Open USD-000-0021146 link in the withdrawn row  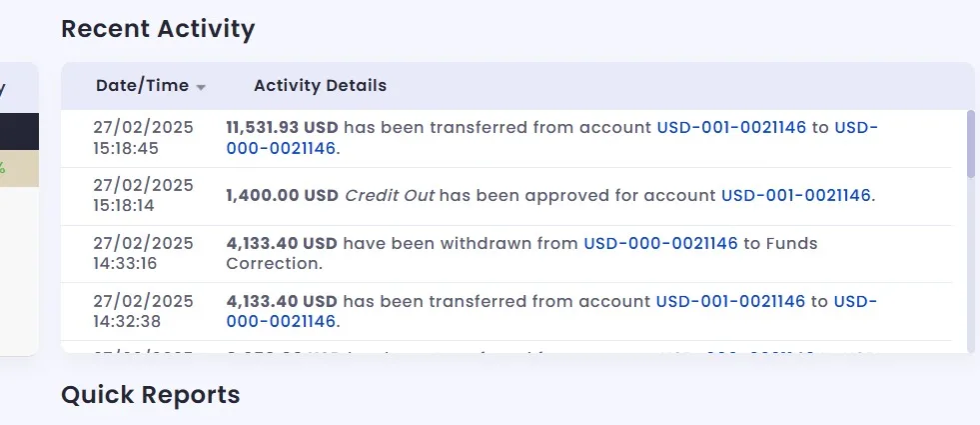click(x=660, y=243)
